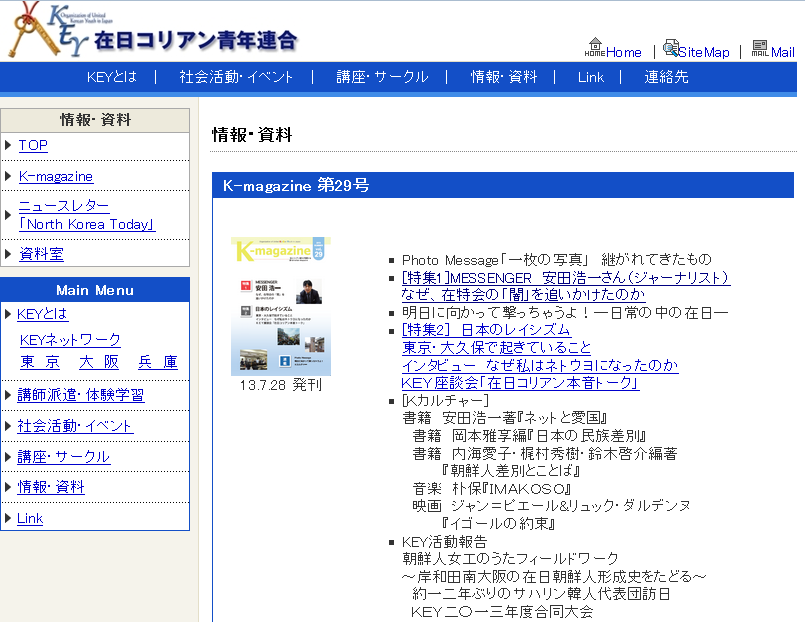Open 特集1 MESSENGER 安田浩一さん article link
This screenshot has height=622, width=805.
click(x=566, y=278)
